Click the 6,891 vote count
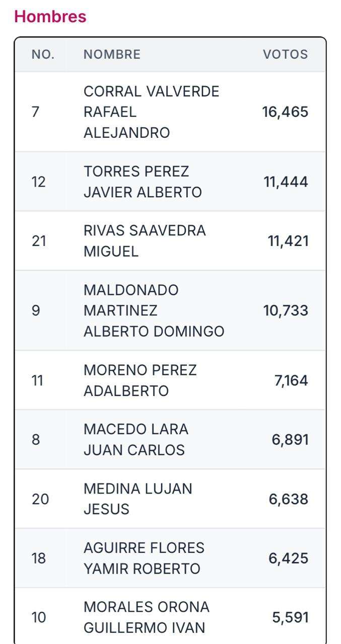Screen dimensions: 341x644 pos(290,440)
